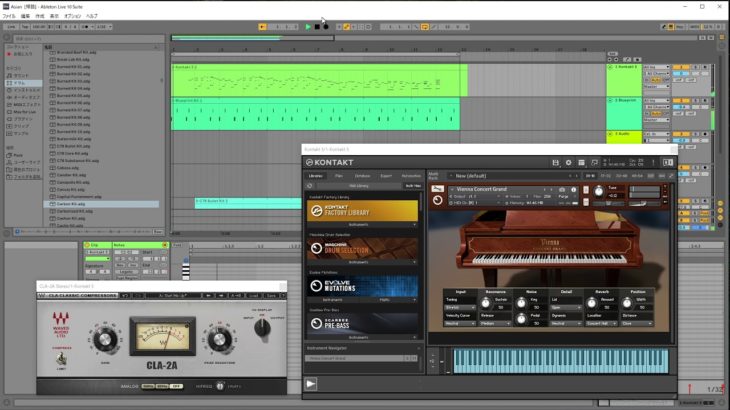Click the Kontakt minimized view icon
This screenshot has width=730, height=410.
point(595,162)
